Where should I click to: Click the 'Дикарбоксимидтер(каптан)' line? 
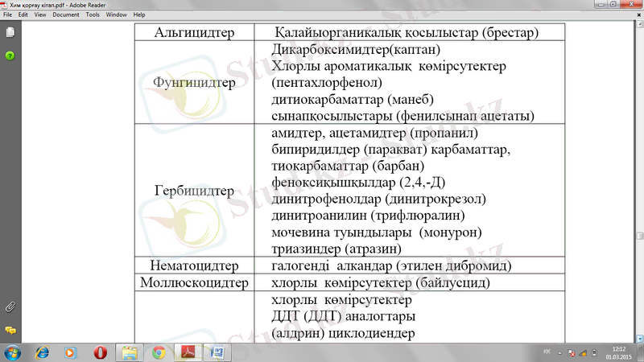pyautogui.click(x=356, y=49)
